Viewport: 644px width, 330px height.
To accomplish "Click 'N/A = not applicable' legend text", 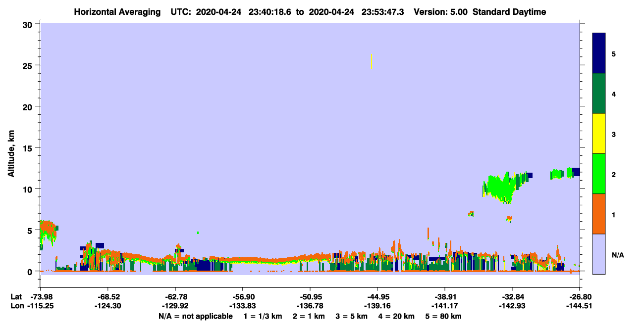I will coord(195,316).
